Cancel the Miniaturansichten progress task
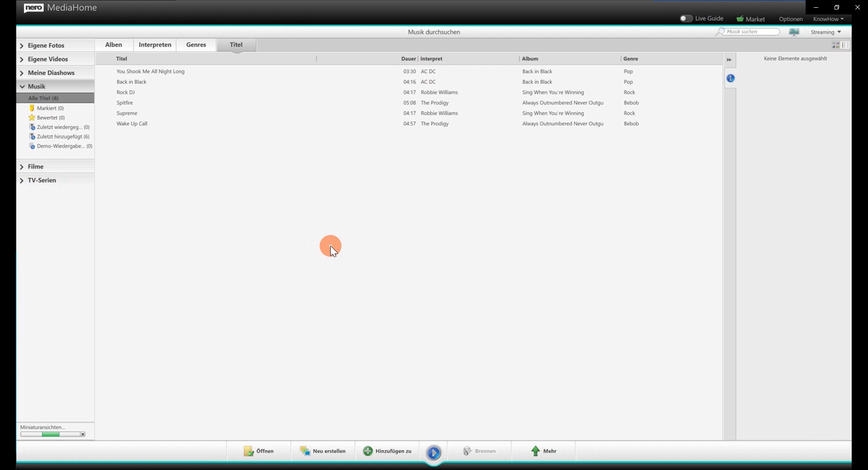Image resolution: width=868 pixels, height=470 pixels. tap(83, 434)
